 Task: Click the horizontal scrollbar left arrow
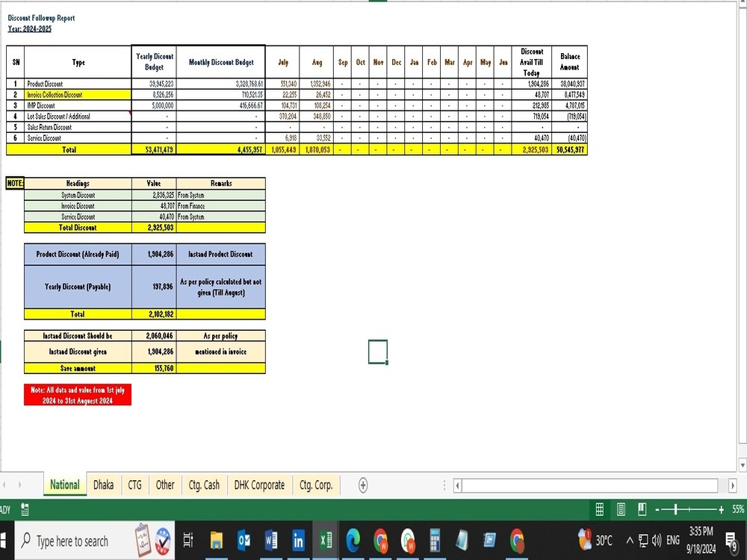point(457,485)
